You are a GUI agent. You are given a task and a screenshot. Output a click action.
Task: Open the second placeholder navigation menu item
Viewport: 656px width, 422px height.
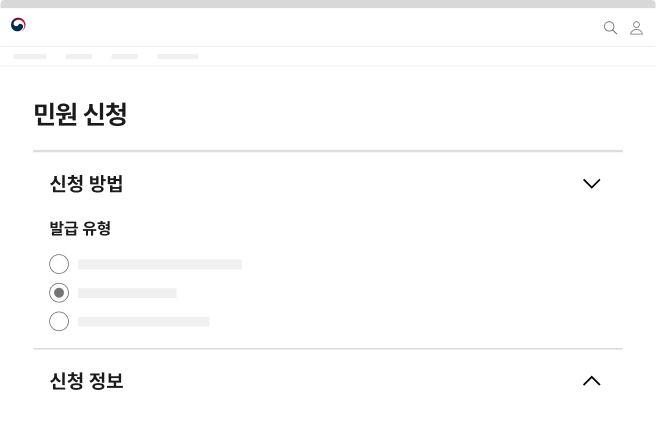[79, 57]
